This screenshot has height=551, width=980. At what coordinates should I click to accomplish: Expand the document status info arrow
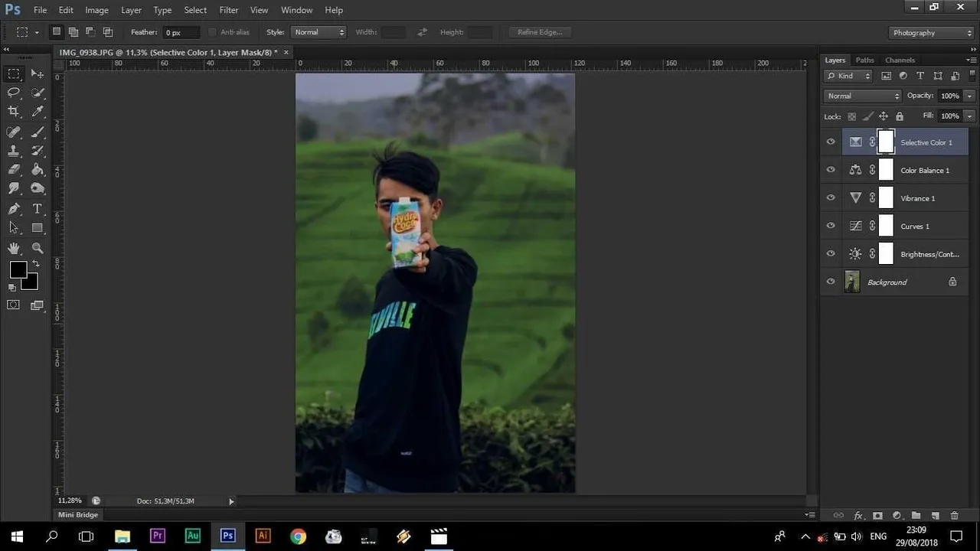[231, 501]
